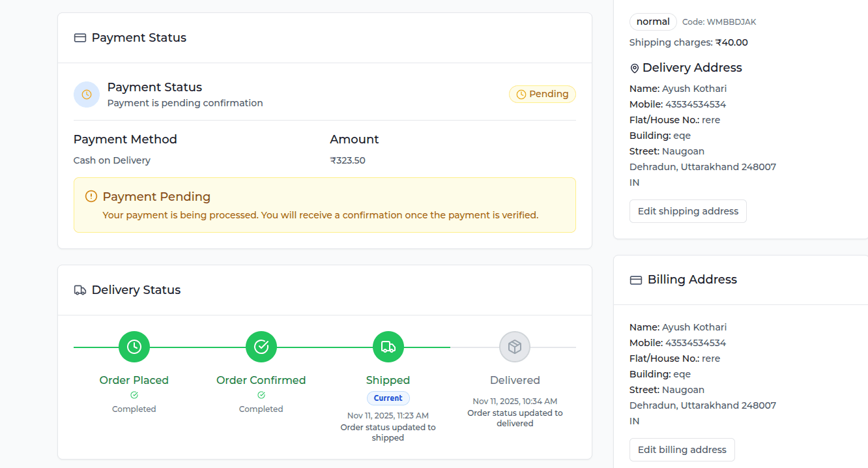Click the truck icon beside Delivery Status heading
The width and height of the screenshot is (868, 468).
[x=80, y=290]
